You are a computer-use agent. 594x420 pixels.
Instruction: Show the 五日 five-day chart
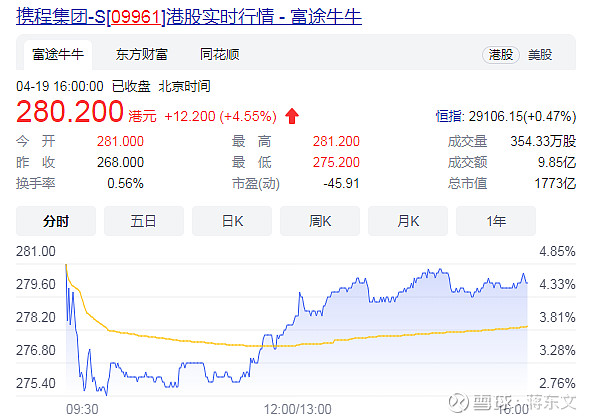(x=144, y=221)
